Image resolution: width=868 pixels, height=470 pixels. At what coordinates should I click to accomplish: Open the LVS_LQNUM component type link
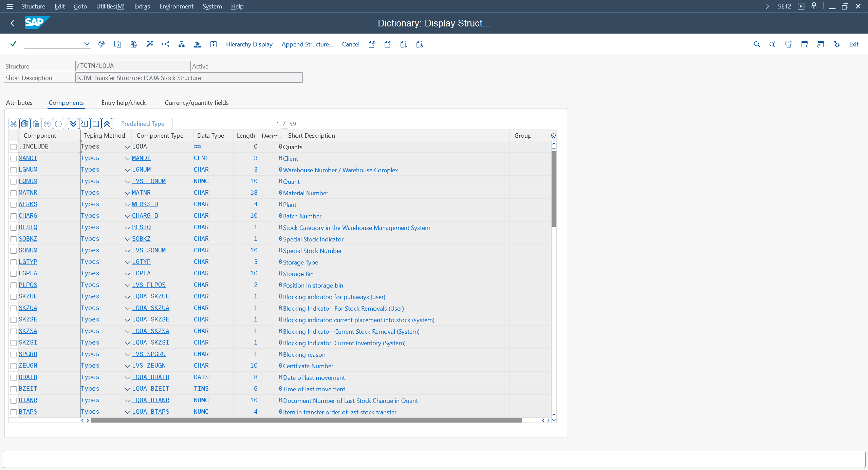tap(149, 181)
